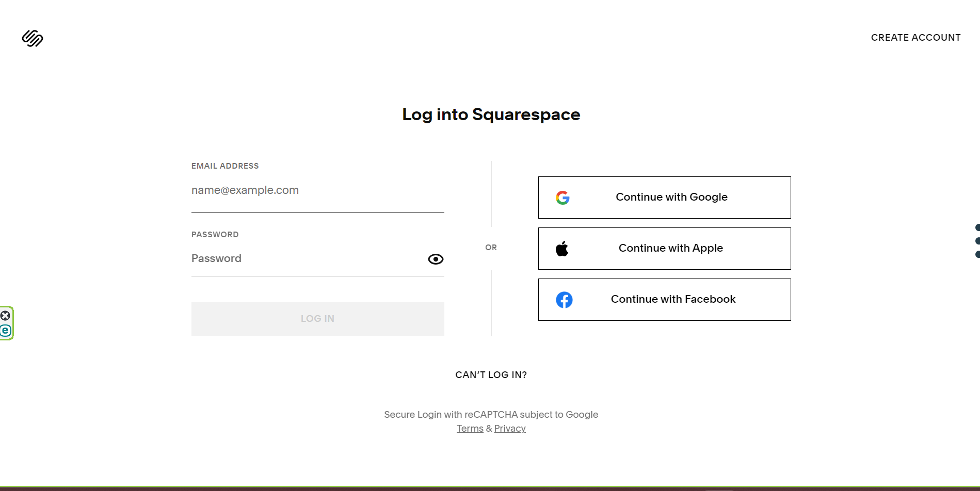Screen dimensions: 980x491
Task: Click the email address input field
Action: (x=317, y=190)
